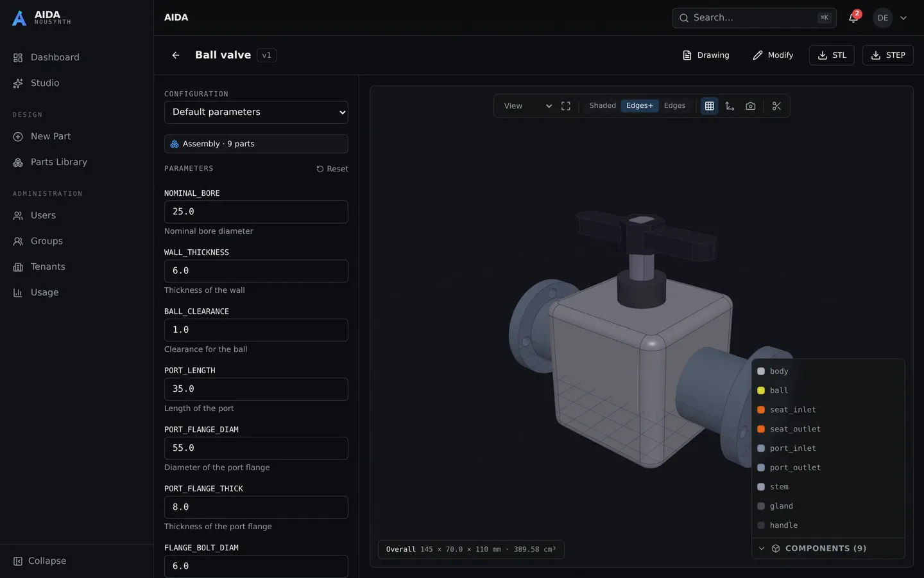Click the Modify button
The height and width of the screenshot is (578, 924).
[x=773, y=55]
